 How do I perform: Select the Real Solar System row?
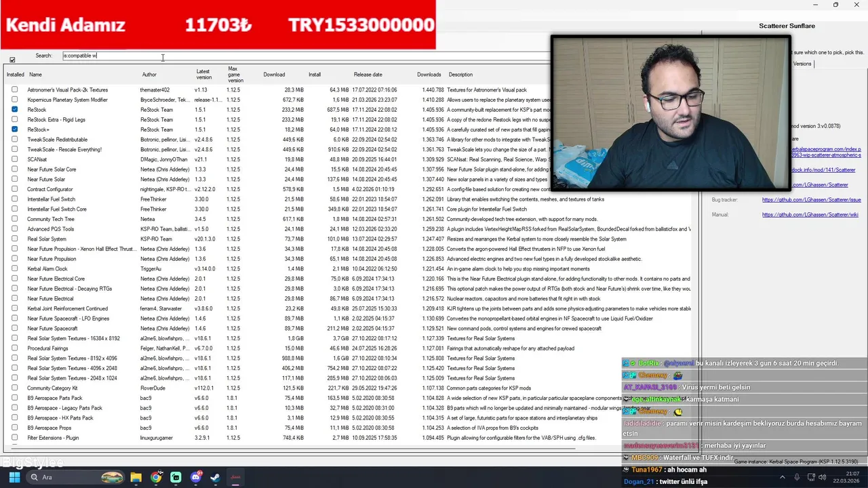point(349,239)
